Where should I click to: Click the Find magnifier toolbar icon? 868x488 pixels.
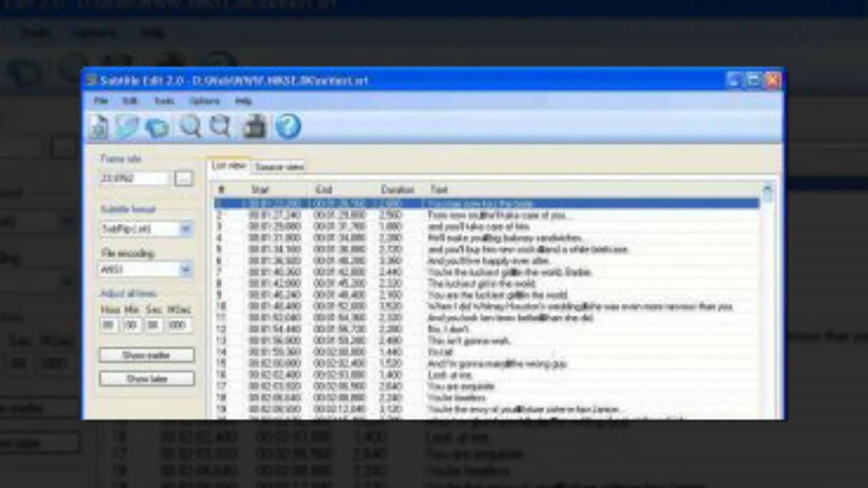click(x=190, y=127)
